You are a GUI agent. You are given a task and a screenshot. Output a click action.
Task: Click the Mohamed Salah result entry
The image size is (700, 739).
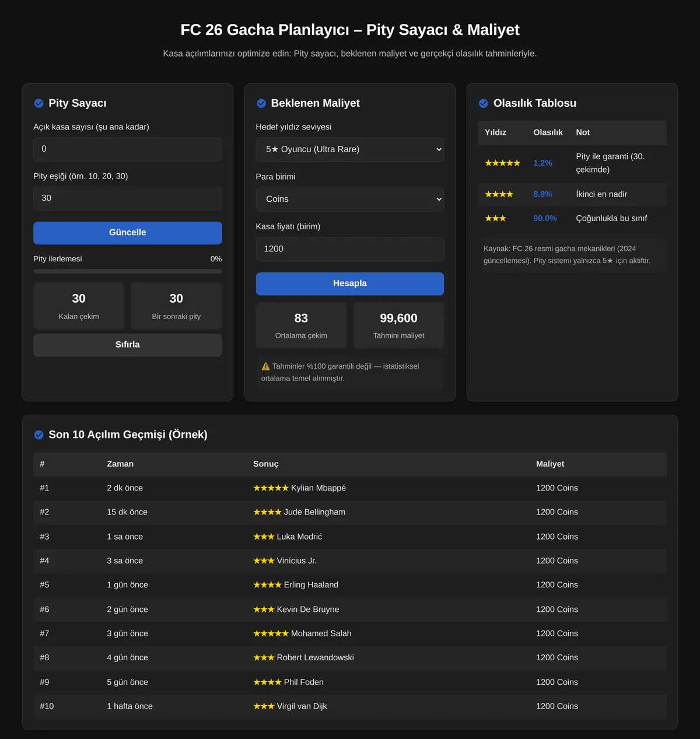point(302,633)
